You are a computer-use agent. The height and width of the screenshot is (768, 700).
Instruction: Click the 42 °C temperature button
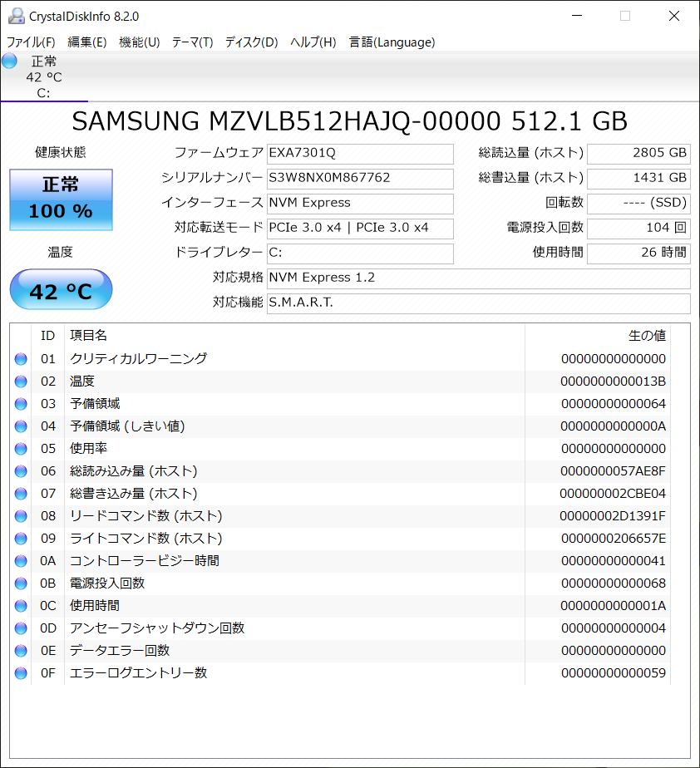tap(61, 289)
